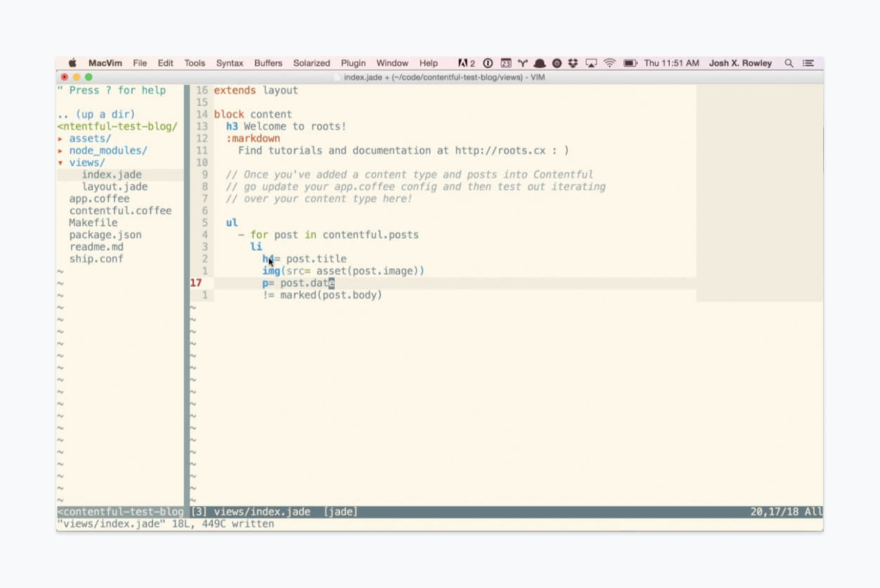This screenshot has height=588, width=880.
Task: Collapse the views/ folder
Action: pos(86,162)
